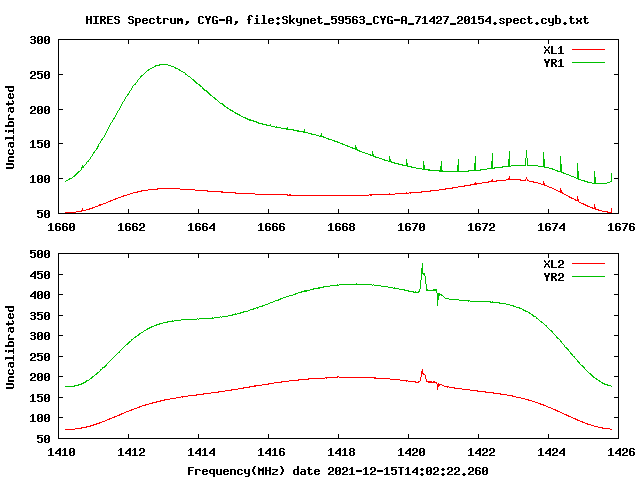640x480 pixels.
Task: Click the 1422 frequency tick label
Action: coord(481,452)
